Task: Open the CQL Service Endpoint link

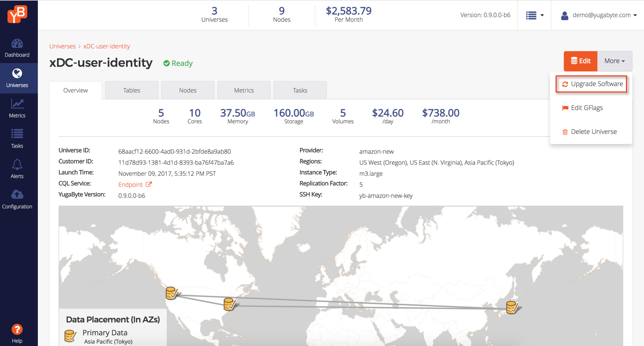Action: [x=135, y=185]
